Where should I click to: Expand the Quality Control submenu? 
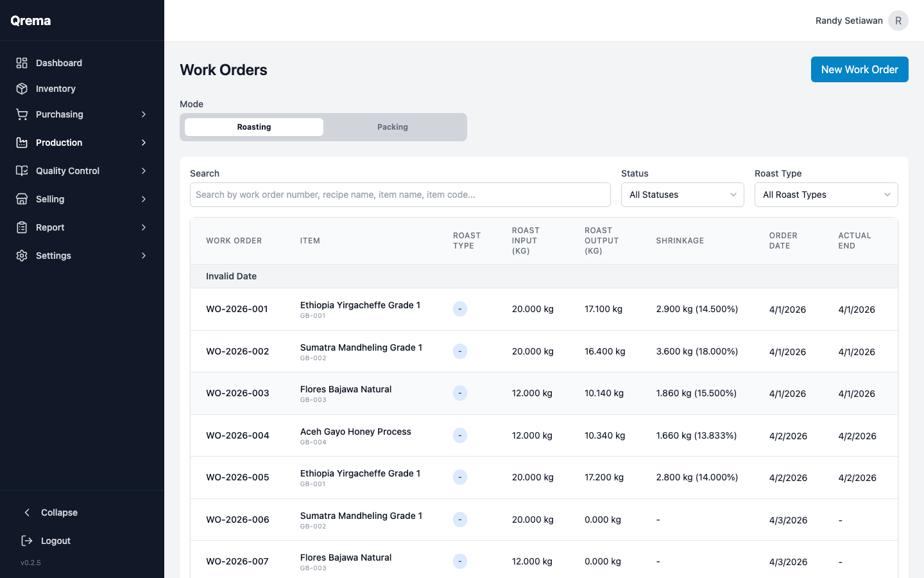(x=143, y=171)
